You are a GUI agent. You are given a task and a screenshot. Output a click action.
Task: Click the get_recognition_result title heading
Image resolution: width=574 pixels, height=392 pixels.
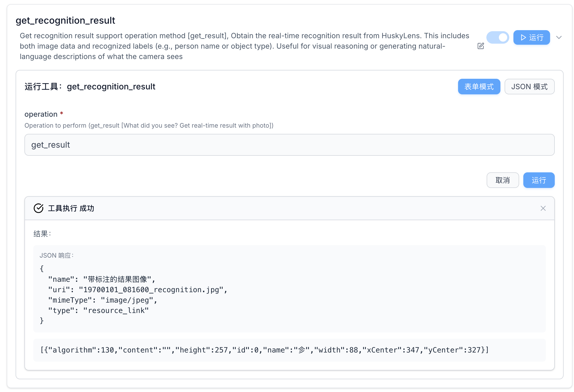[65, 21]
